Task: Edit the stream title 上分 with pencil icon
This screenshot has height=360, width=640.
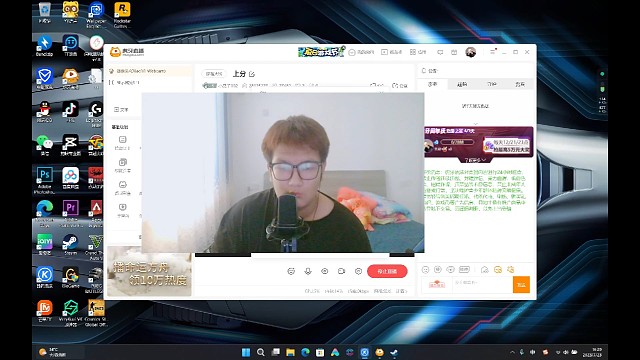Action: point(252,74)
